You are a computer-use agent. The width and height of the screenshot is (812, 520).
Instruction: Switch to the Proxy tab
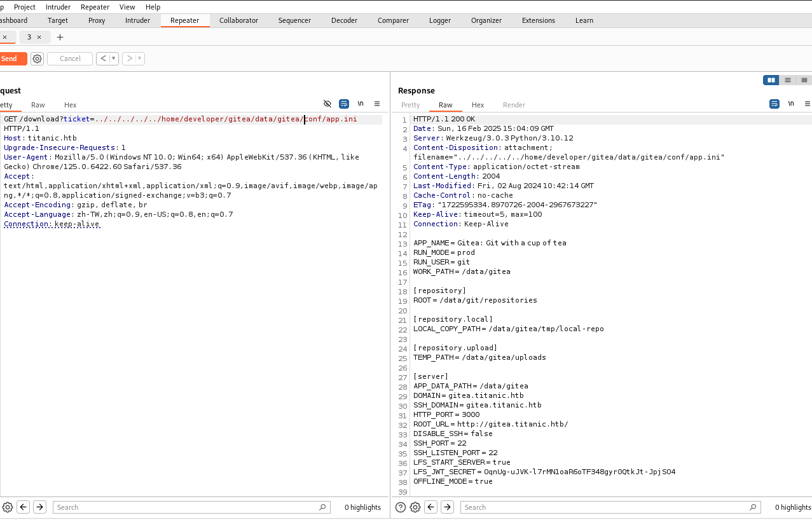click(97, 20)
